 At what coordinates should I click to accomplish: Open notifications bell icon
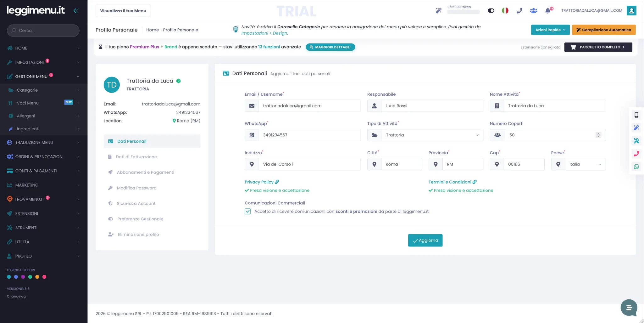[x=548, y=11]
